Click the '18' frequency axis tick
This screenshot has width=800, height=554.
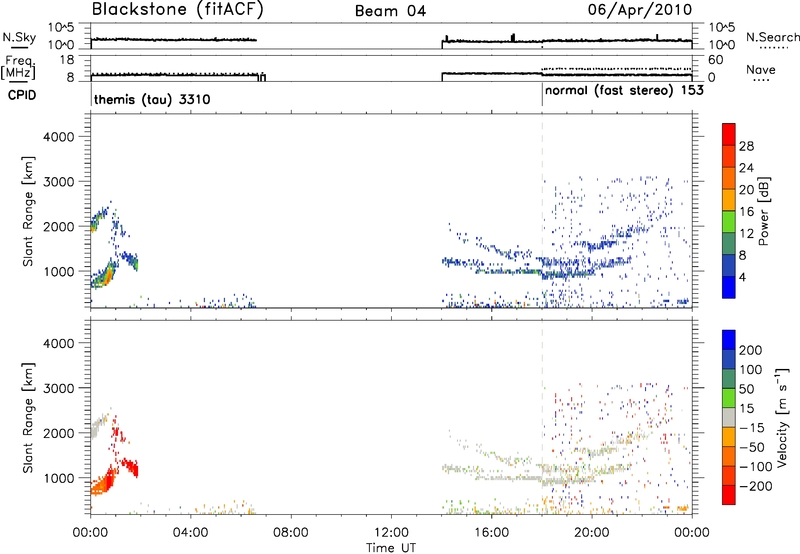66,60
